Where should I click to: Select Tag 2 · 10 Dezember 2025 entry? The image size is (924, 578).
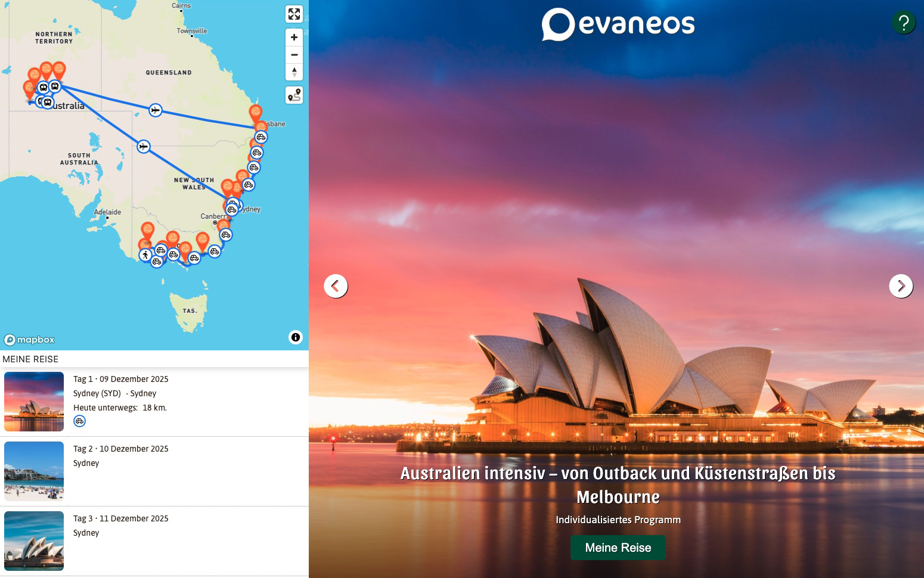pyautogui.click(x=121, y=449)
